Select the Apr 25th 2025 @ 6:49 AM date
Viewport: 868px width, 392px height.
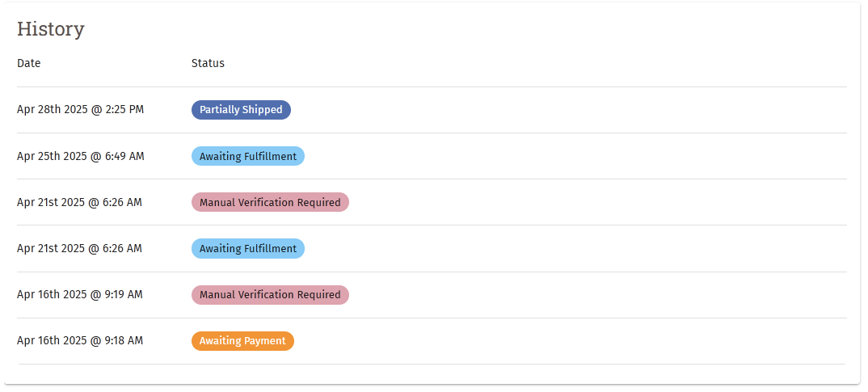(x=80, y=156)
